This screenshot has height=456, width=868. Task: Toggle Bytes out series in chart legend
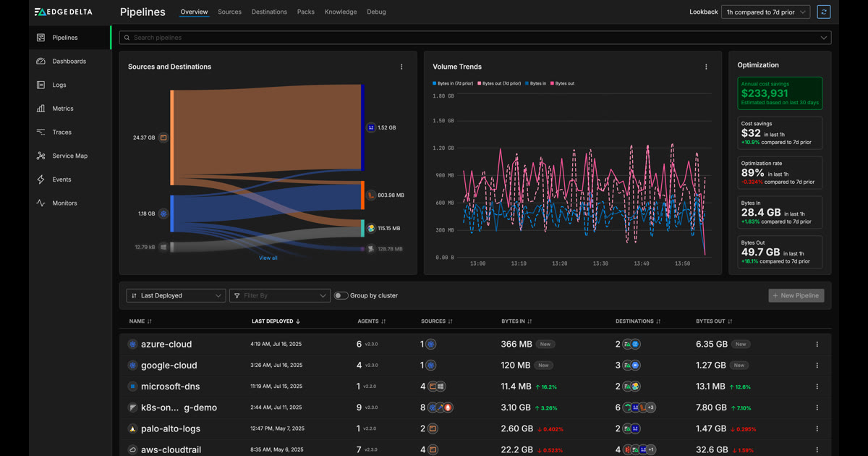(563, 83)
